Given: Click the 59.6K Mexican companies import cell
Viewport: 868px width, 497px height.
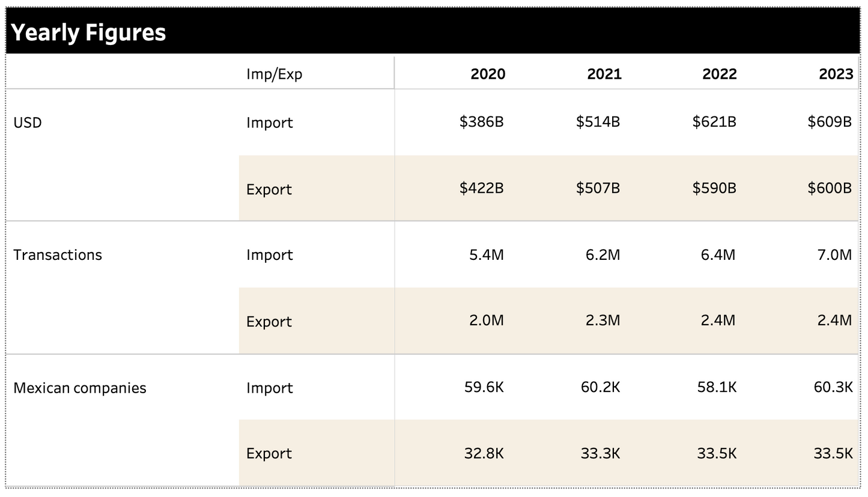Looking at the screenshot, I should click(484, 387).
